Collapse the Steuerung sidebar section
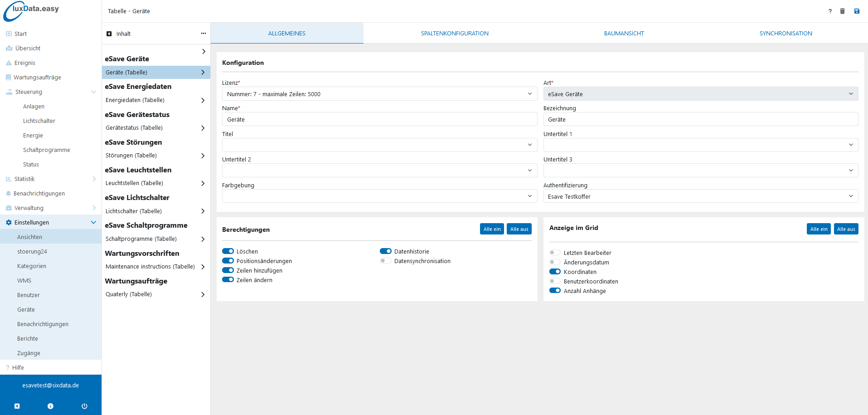This screenshot has width=868, height=415. coord(93,92)
